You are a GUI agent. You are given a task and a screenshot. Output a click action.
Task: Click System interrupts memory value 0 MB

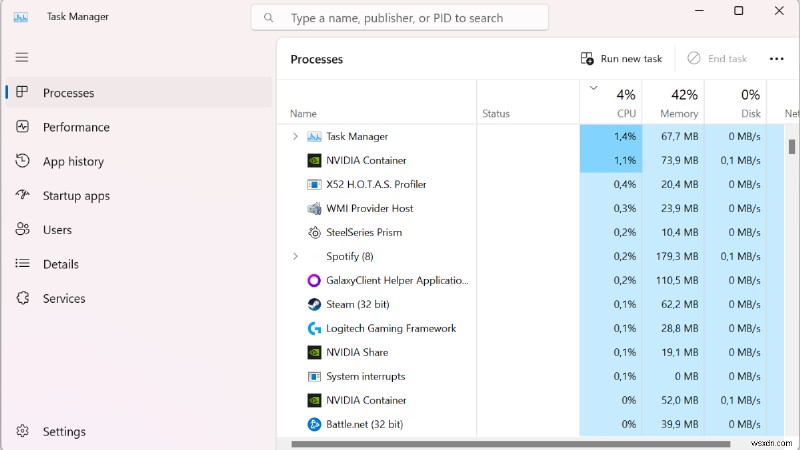point(686,377)
